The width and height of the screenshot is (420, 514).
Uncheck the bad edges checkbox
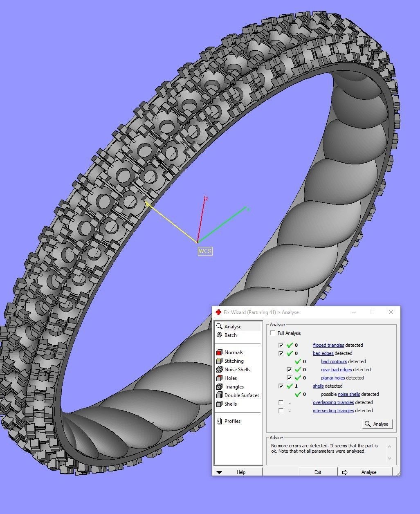281,353
